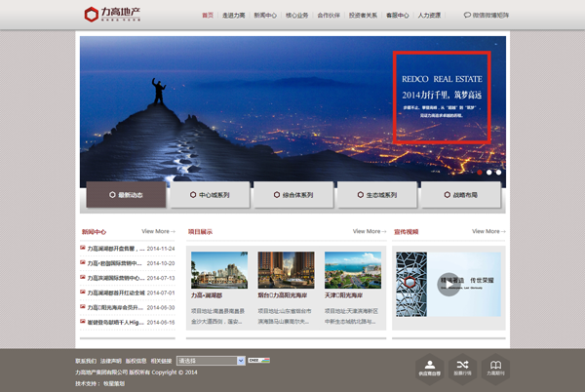Select the second banner carousel dot

(489, 173)
